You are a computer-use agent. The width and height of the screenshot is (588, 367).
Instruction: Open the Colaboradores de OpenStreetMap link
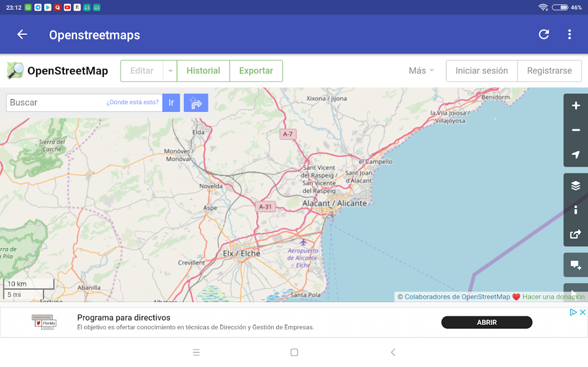[x=457, y=297]
